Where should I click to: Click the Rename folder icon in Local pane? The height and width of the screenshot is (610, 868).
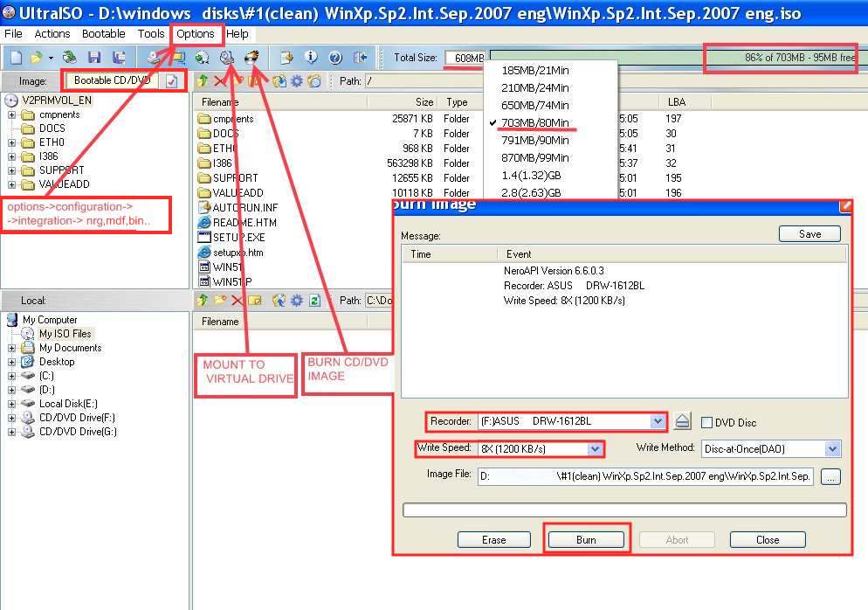click(x=255, y=301)
